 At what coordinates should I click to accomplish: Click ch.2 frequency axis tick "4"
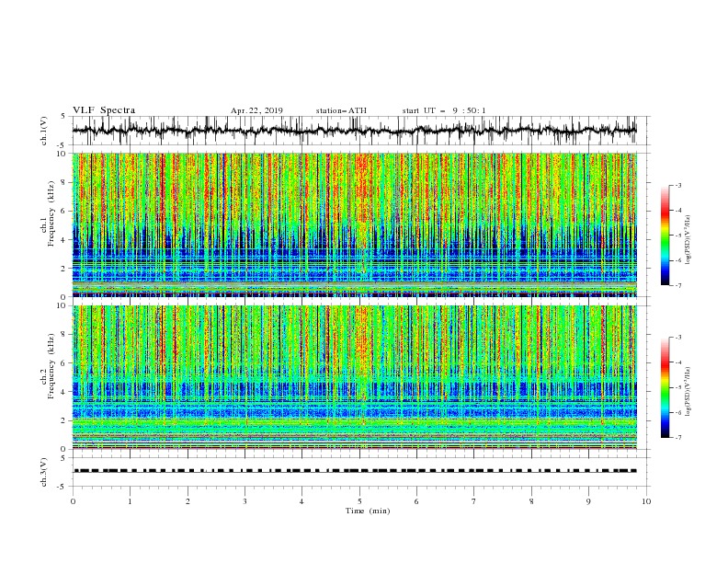pos(63,392)
